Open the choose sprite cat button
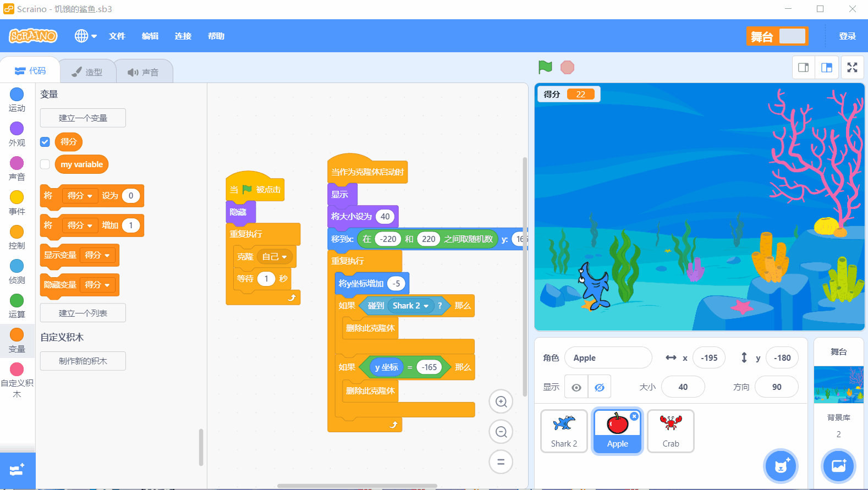This screenshot has height=490, width=868. (x=781, y=466)
